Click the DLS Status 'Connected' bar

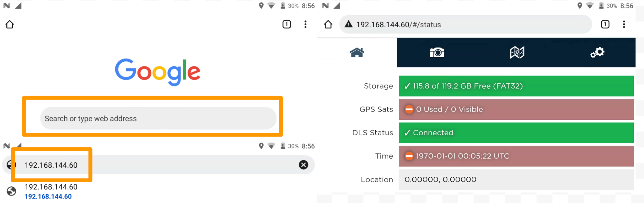[516, 133]
